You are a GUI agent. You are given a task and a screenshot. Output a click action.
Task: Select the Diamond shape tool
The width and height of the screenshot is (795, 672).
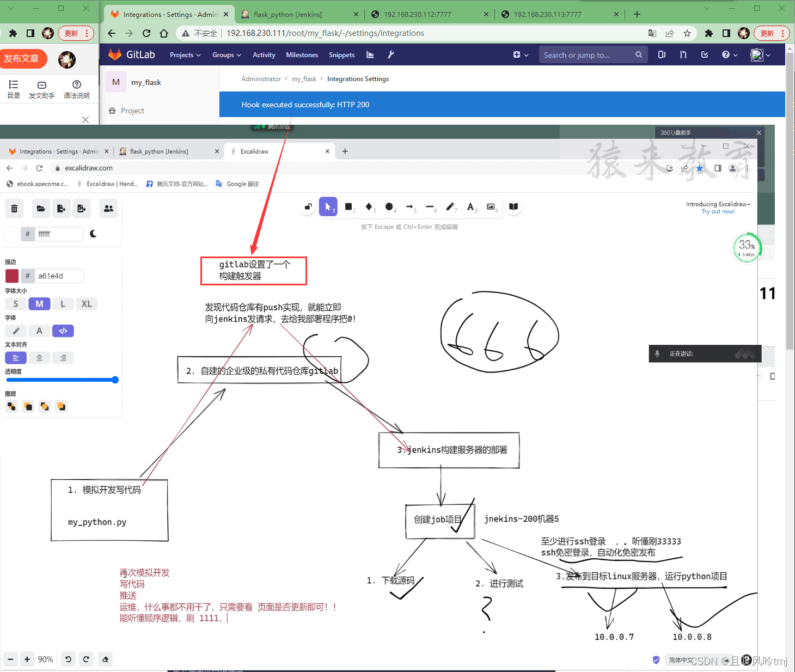(369, 207)
